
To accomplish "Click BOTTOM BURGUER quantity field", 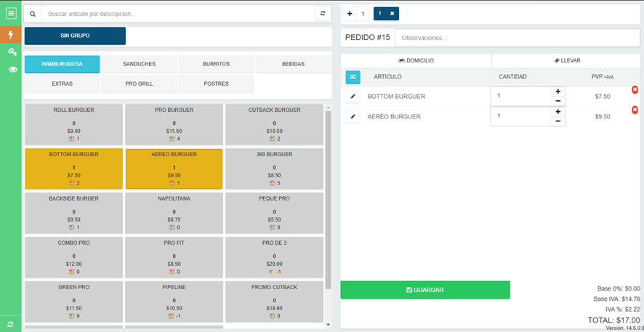I will pos(520,96).
